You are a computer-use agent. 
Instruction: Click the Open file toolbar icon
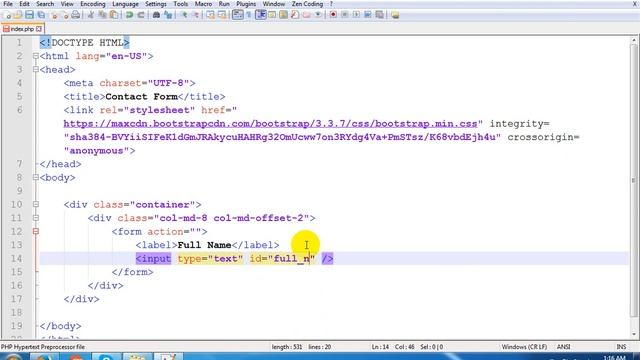point(18,15)
